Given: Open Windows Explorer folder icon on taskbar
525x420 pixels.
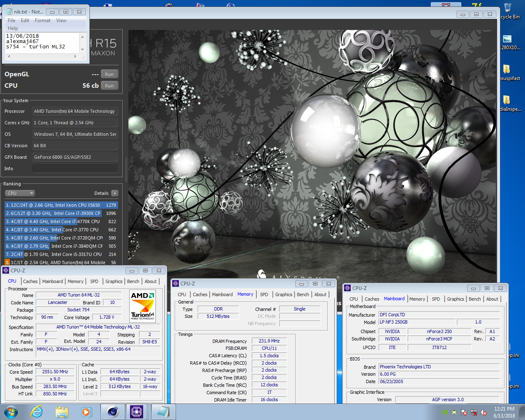Looking at the screenshot, I should pos(62,412).
